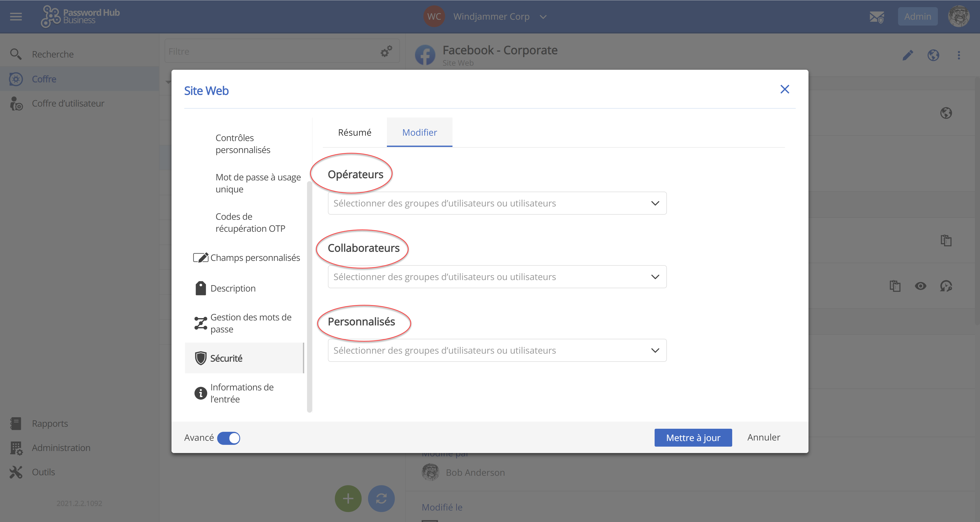The width and height of the screenshot is (980, 522).
Task: Select the Modifier tab
Action: [420, 133]
